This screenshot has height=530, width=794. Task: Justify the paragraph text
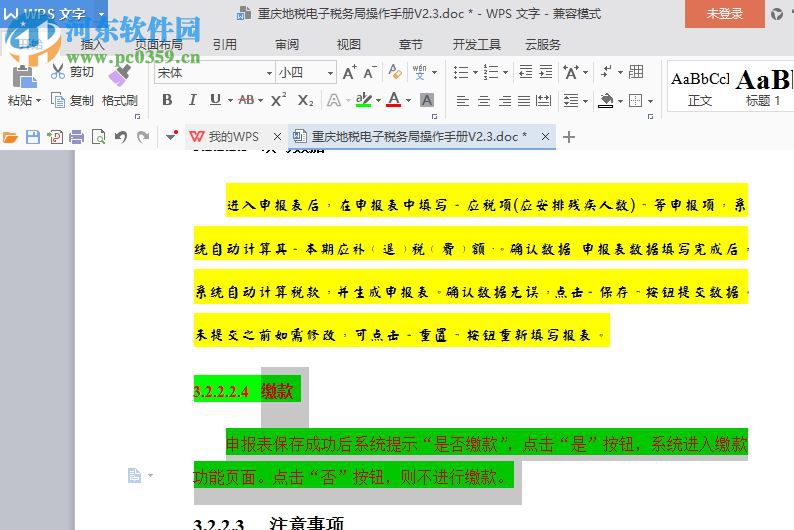524,101
